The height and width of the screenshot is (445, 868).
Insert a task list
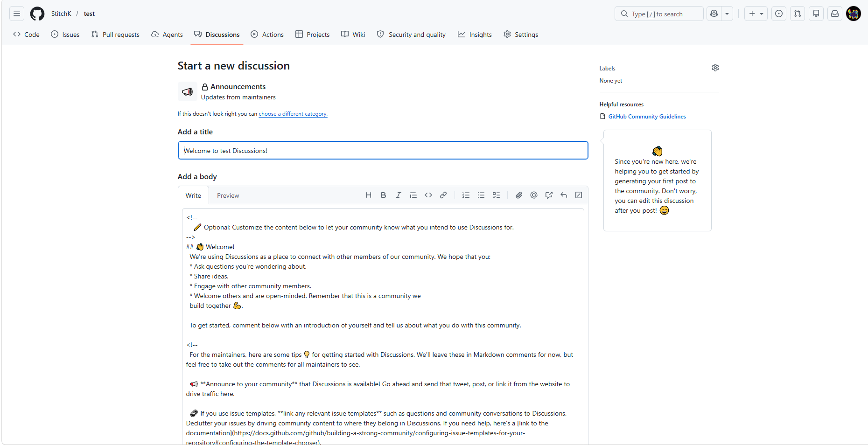(x=496, y=195)
